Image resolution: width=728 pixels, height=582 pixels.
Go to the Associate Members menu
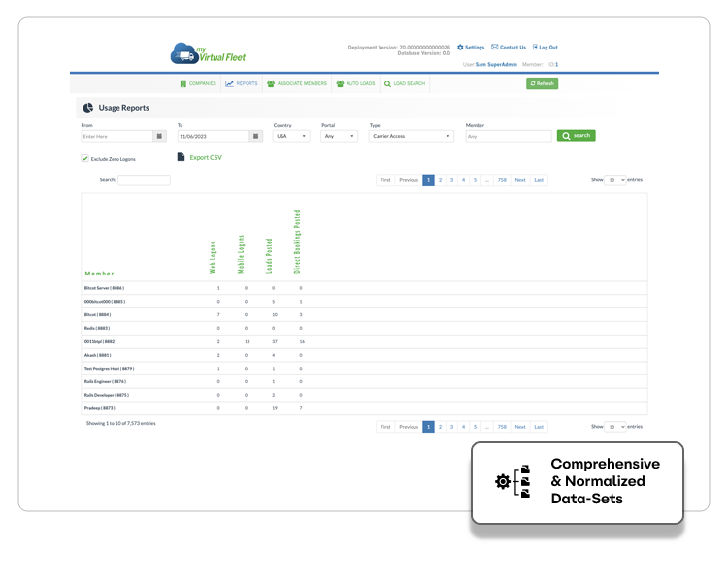[297, 83]
